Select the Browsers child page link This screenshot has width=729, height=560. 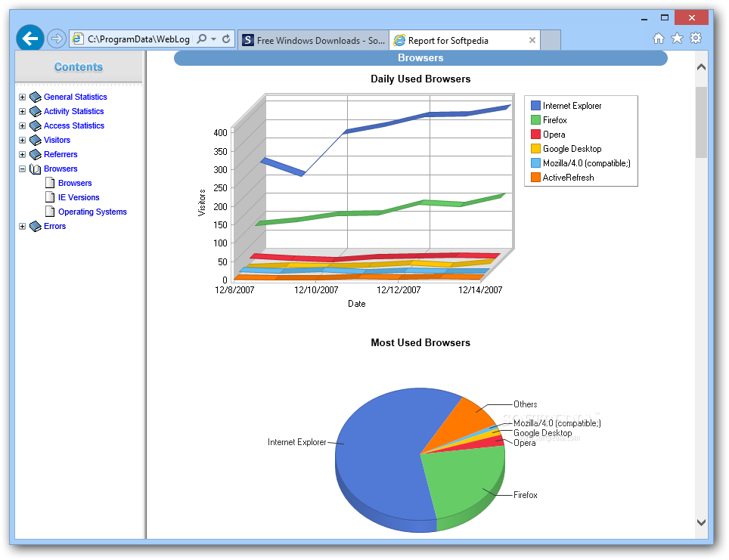point(75,184)
